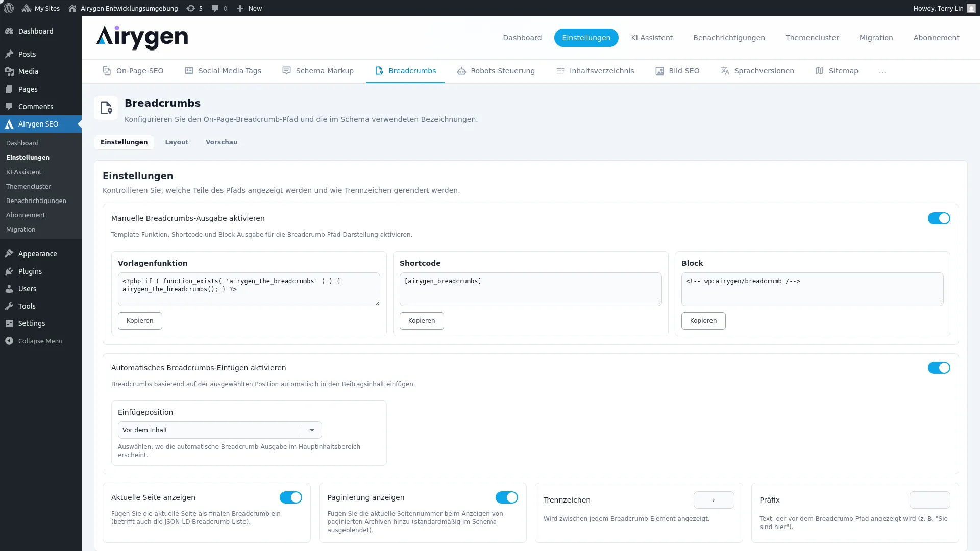Click the Block code text area
The height and width of the screenshot is (551, 980).
point(812,289)
